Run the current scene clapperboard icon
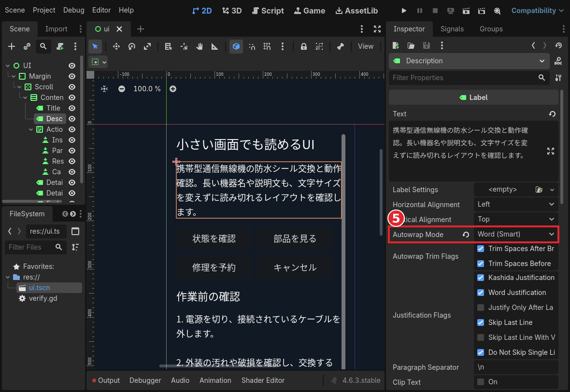This screenshot has width=570, height=392. 466,11
